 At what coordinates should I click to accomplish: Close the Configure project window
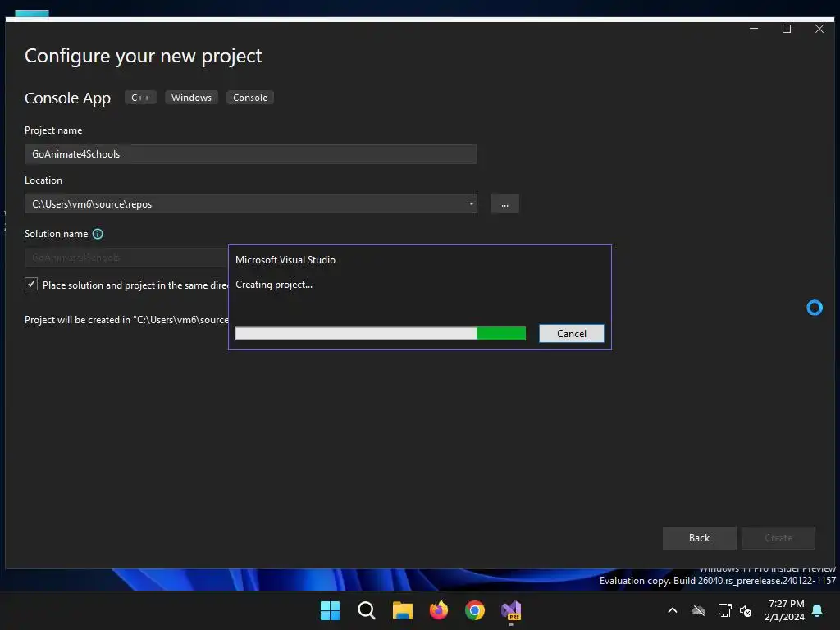(x=819, y=29)
